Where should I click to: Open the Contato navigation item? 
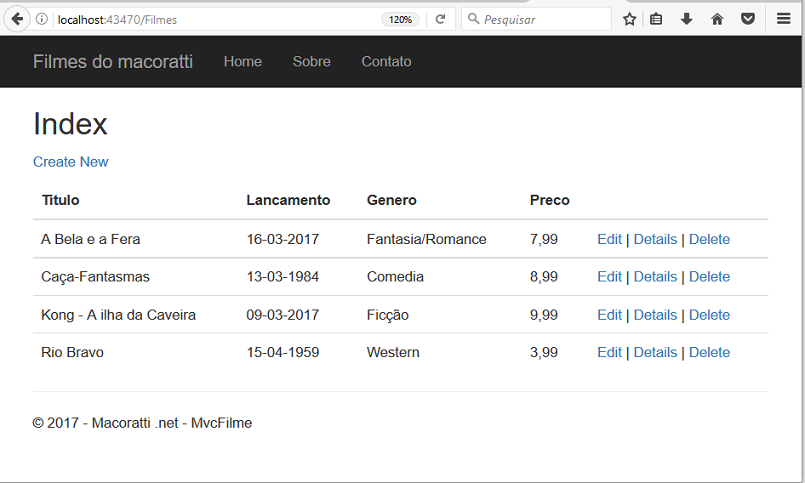pos(386,62)
